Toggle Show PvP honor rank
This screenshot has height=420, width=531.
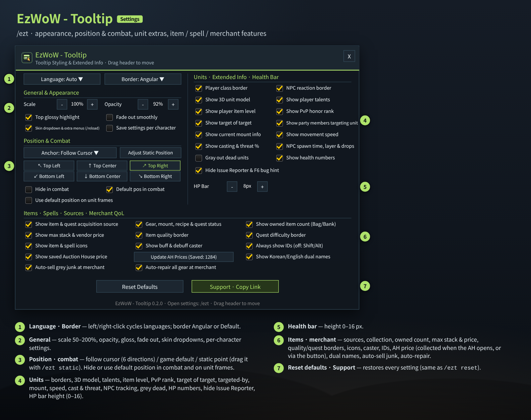[x=280, y=112]
